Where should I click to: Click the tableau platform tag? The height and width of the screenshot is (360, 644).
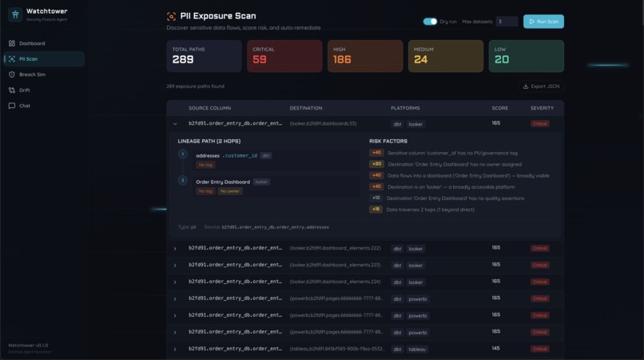pyautogui.click(x=417, y=350)
